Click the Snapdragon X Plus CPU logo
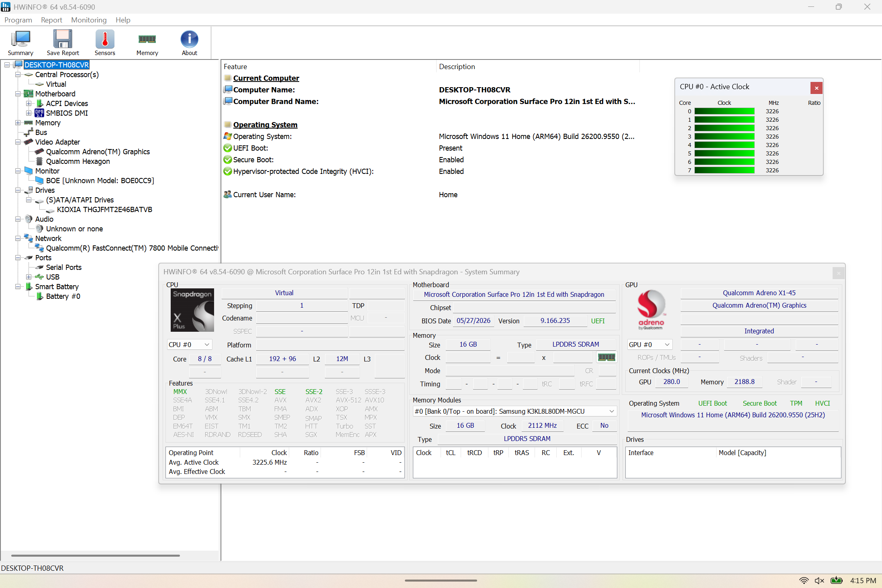The width and height of the screenshot is (882, 588). [192, 310]
